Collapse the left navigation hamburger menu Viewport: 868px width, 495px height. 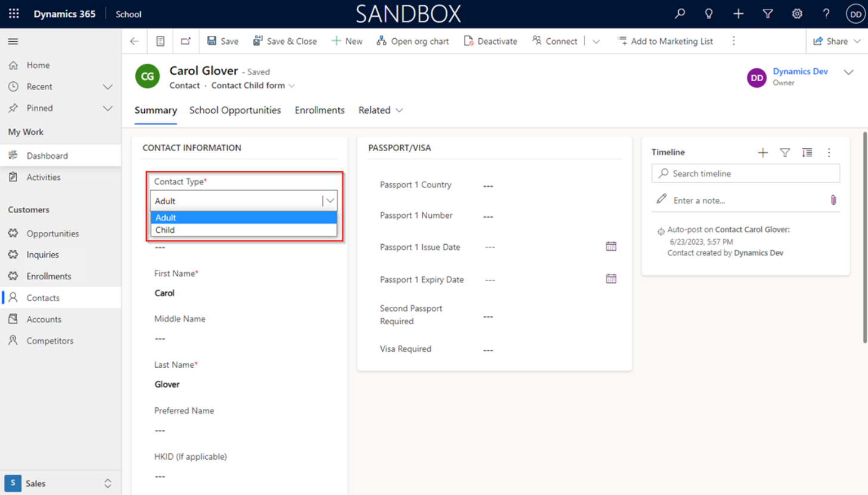tap(13, 41)
